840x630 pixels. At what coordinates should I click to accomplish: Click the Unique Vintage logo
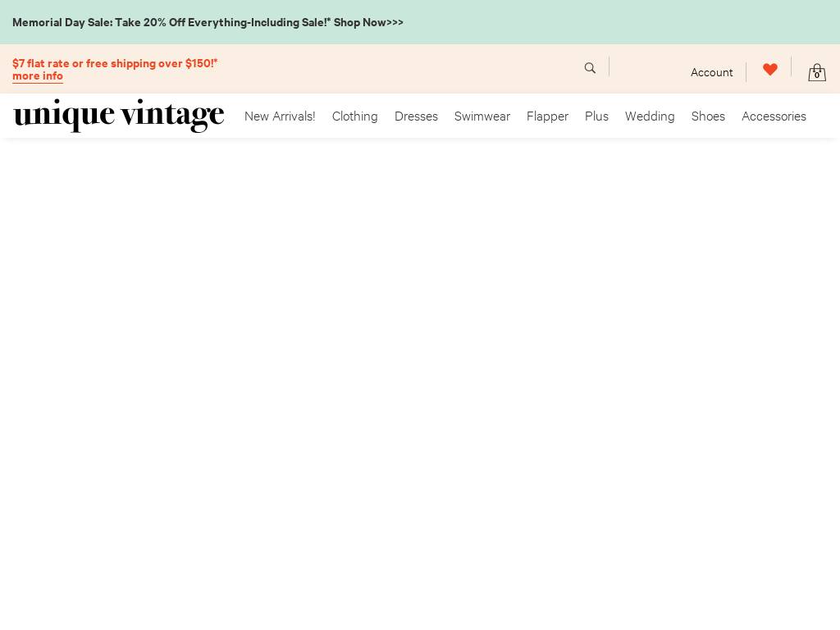(x=119, y=116)
